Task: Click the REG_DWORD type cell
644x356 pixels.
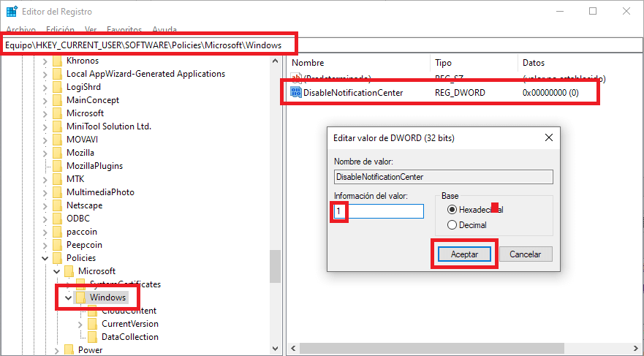Action: click(x=460, y=92)
